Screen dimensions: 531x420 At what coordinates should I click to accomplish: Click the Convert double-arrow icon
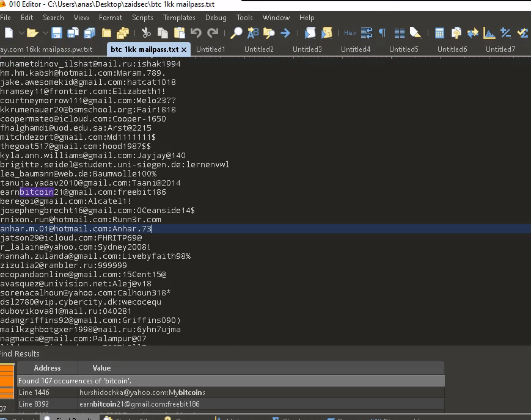pos(473,33)
